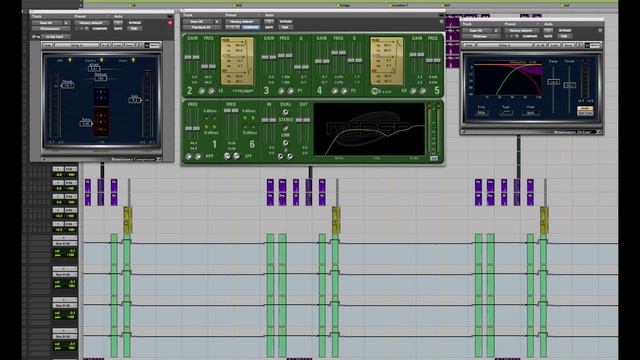Click the FilterBank window menu icon at top right
Viewport: 640px width, 360px height.
click(441, 21)
